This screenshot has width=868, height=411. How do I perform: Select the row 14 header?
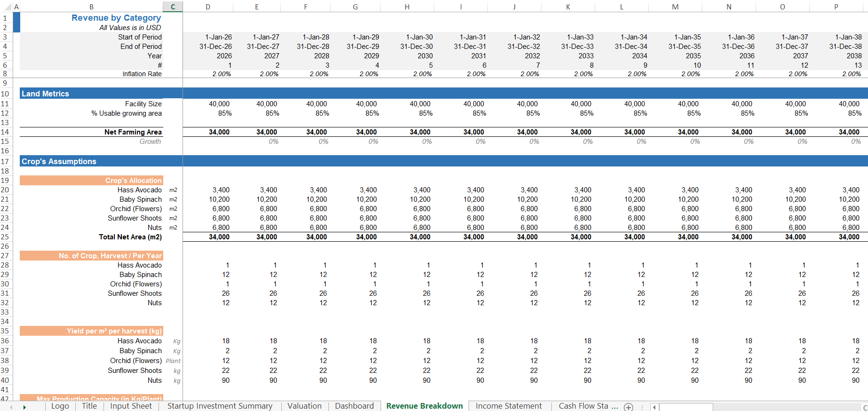click(5, 132)
